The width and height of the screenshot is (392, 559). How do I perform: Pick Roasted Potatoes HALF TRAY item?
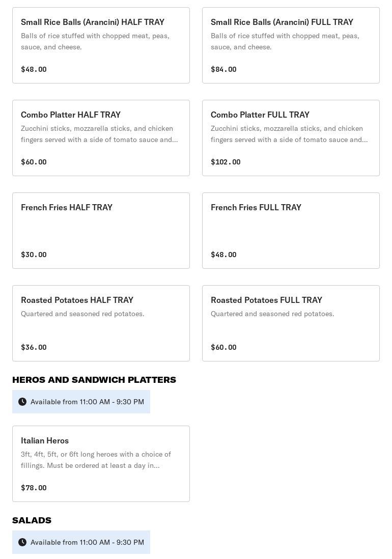(101, 323)
